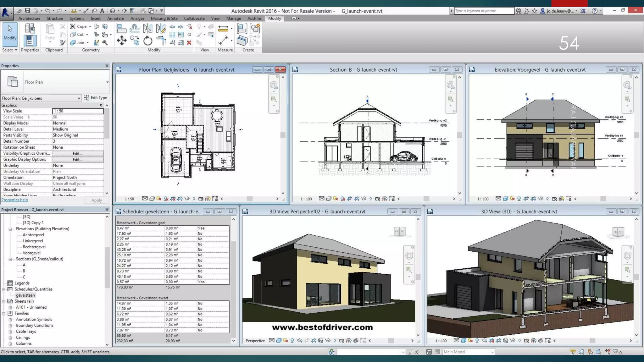Collapse the Elevations (Building Elevation) tree node
The height and width of the screenshot is (362, 644).
coord(10,229)
